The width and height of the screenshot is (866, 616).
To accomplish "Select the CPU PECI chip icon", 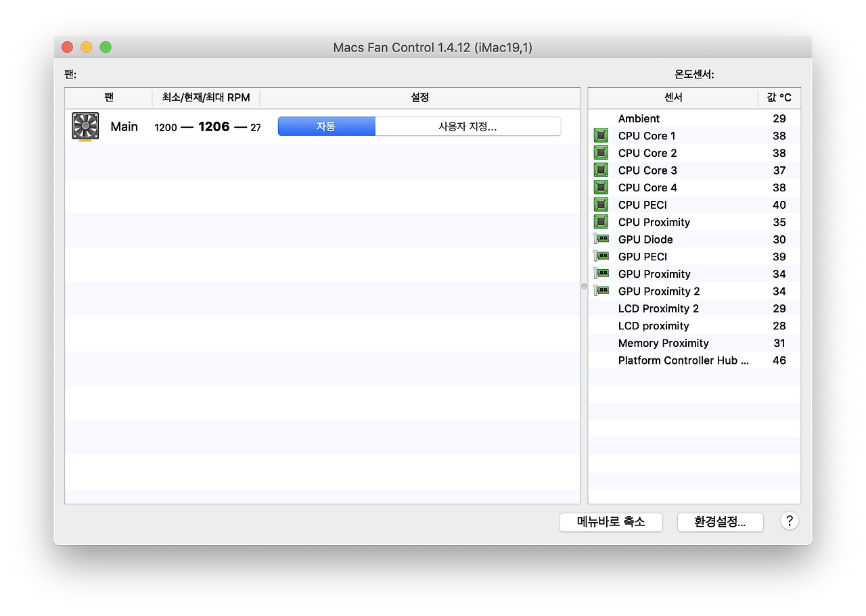I will click(601, 205).
